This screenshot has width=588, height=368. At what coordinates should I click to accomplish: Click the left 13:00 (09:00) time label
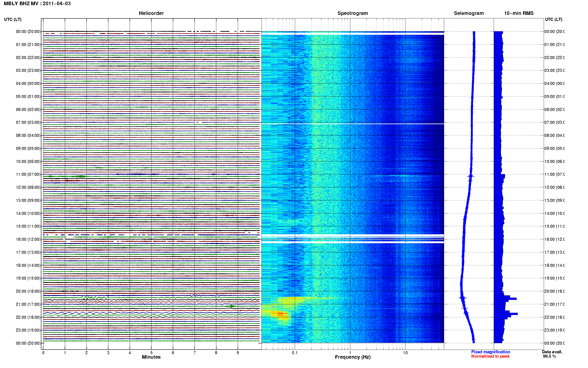click(28, 200)
